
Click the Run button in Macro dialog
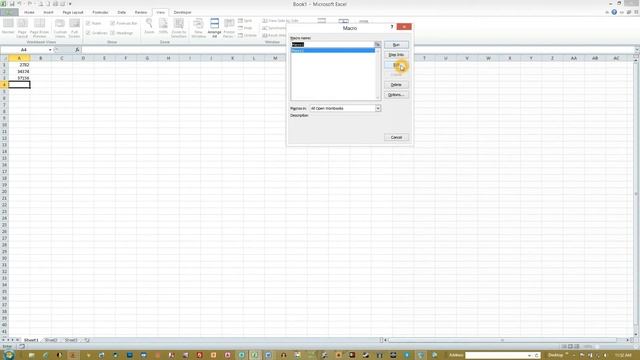396,45
